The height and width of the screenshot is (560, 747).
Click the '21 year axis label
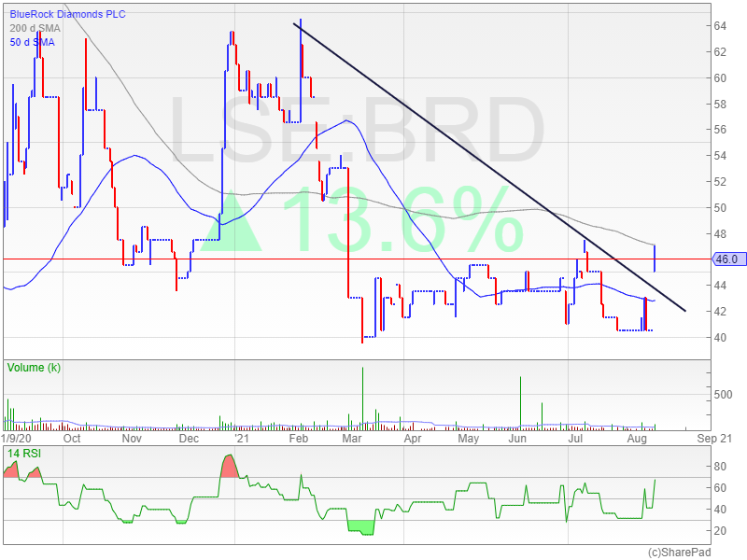242,438
